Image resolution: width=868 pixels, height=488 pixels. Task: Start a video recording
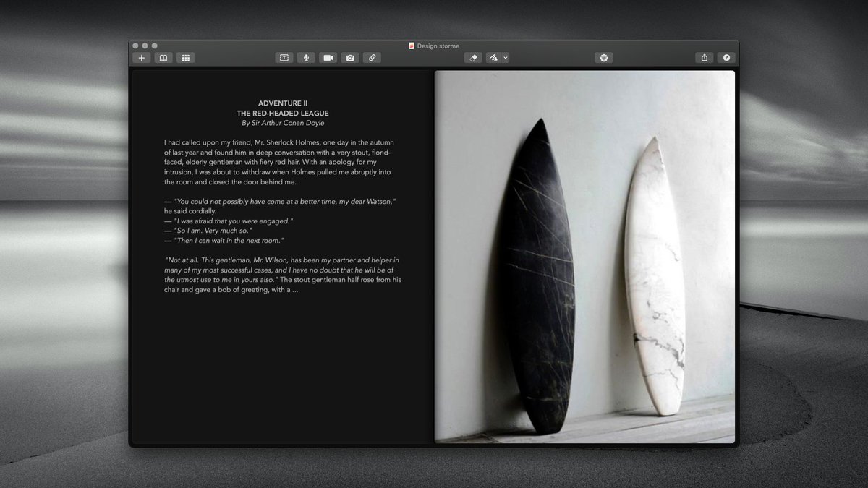pyautogui.click(x=328, y=57)
